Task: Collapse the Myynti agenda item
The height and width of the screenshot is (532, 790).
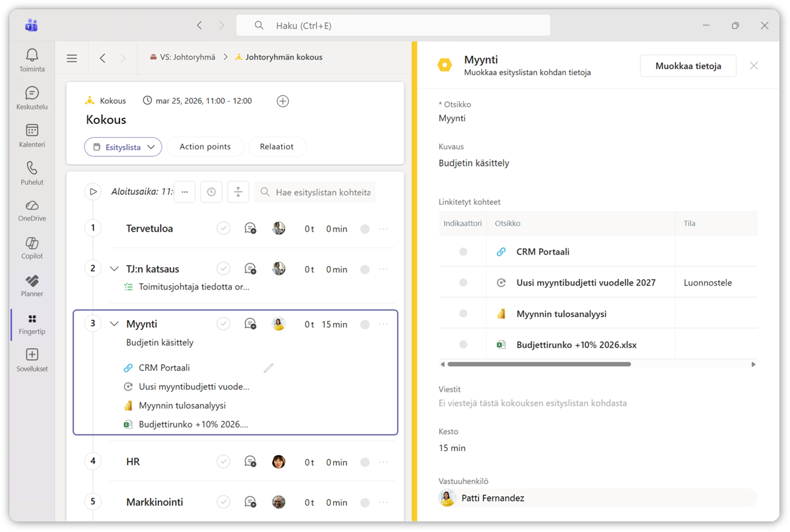Action: click(x=114, y=324)
